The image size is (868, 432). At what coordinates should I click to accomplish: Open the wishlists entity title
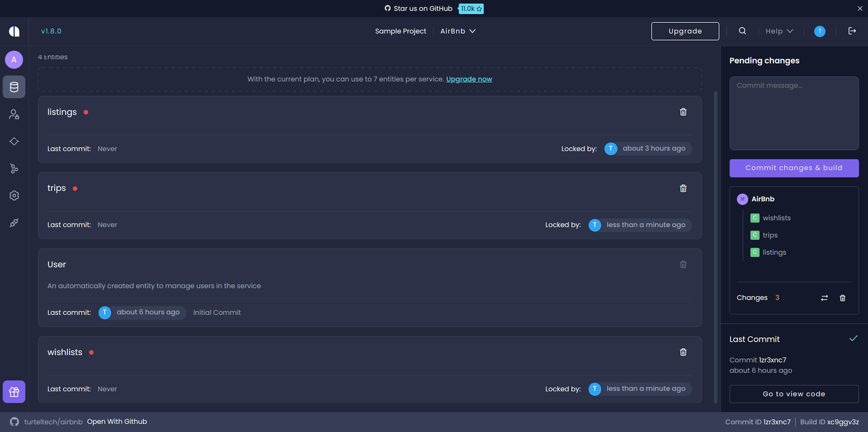coord(65,352)
